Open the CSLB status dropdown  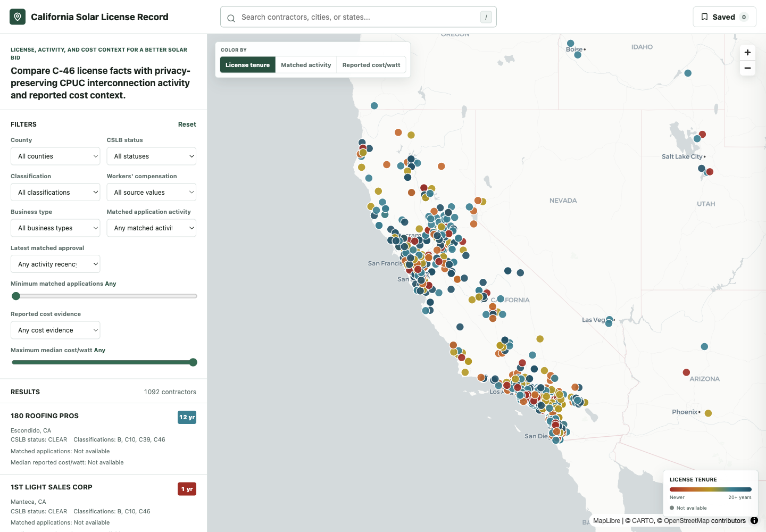(152, 156)
